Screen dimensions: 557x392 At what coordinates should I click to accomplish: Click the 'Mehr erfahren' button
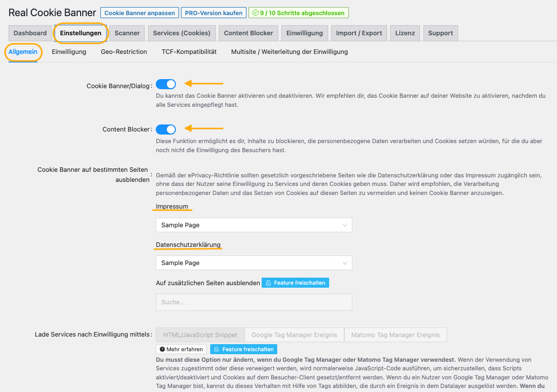click(181, 349)
